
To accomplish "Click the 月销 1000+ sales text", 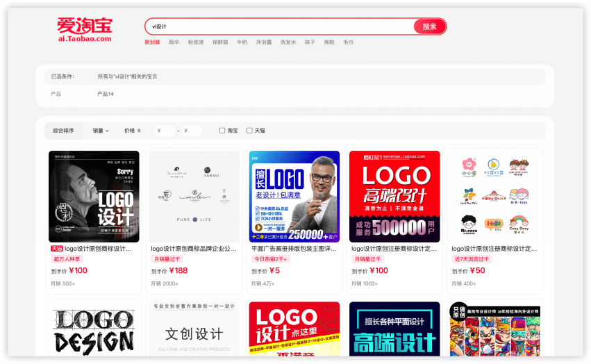I will pyautogui.click(x=365, y=283).
